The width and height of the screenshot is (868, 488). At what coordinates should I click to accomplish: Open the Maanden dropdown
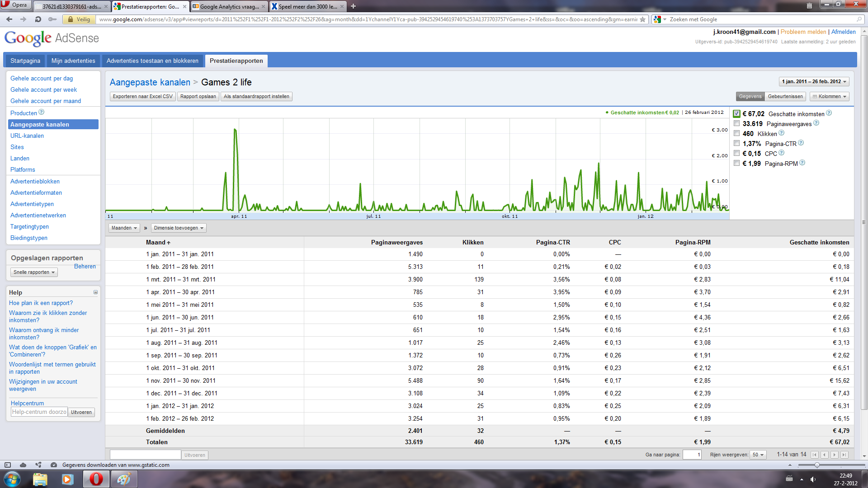pyautogui.click(x=124, y=228)
